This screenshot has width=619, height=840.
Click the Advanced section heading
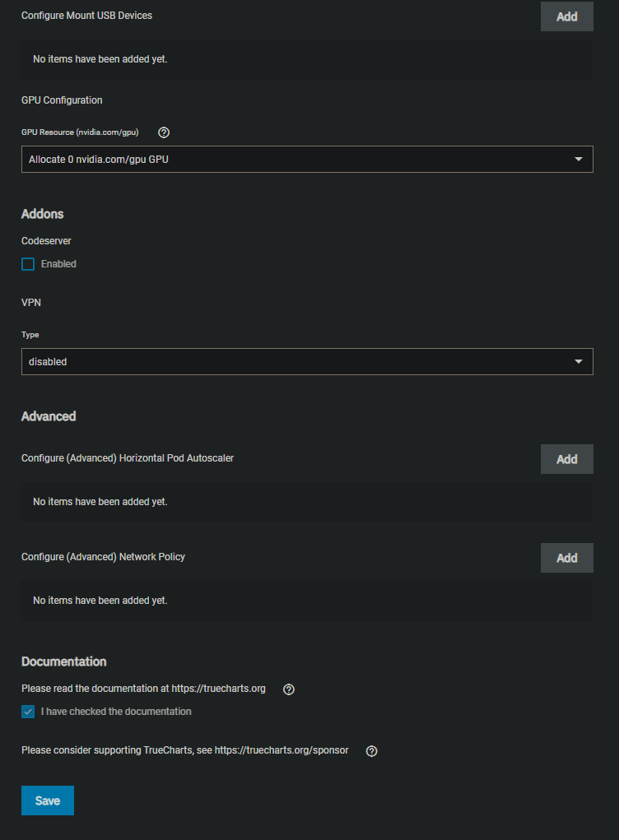48,416
